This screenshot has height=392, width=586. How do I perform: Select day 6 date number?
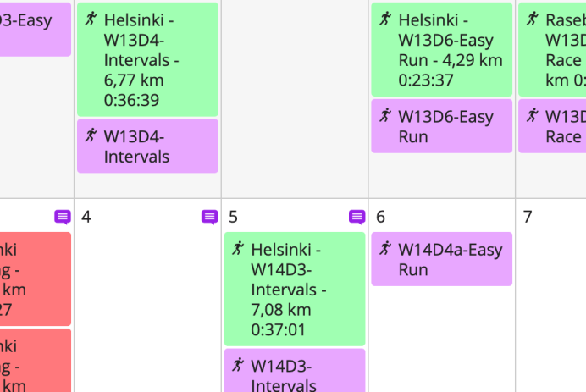(380, 218)
